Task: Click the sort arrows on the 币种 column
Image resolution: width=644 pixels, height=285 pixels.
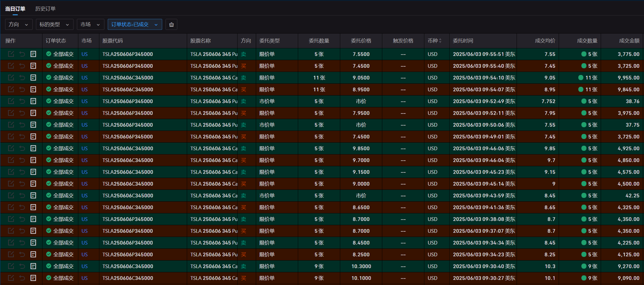Action: click(440, 41)
